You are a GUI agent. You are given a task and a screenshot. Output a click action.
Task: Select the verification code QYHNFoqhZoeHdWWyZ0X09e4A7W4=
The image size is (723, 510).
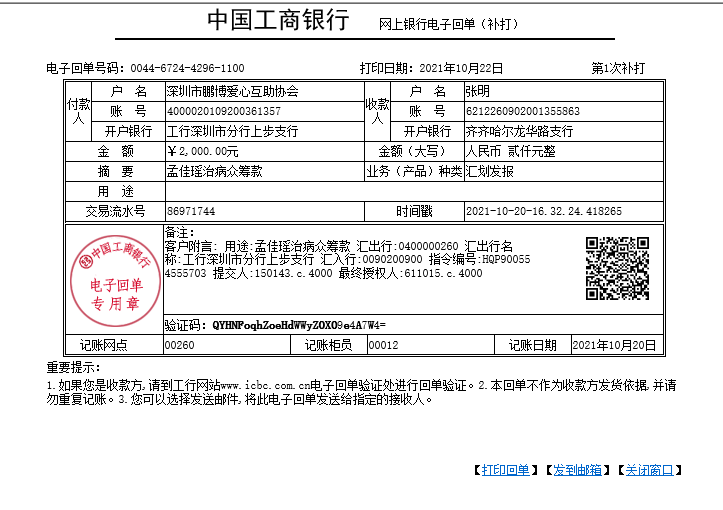coord(299,326)
